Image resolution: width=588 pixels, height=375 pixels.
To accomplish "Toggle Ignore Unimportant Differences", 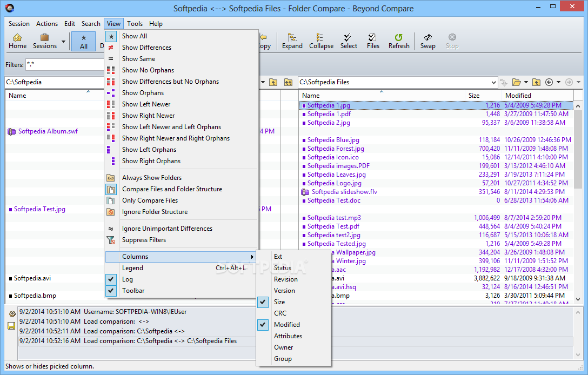I will pos(182,229).
